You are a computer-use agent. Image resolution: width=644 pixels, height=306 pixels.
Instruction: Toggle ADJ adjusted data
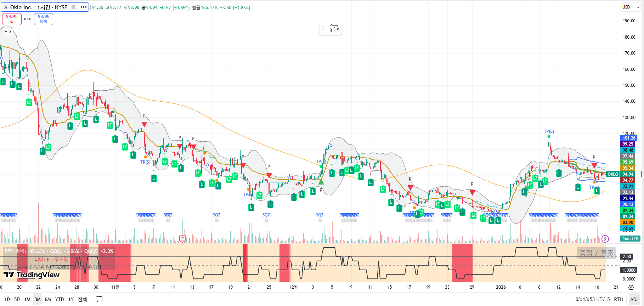[634, 299]
